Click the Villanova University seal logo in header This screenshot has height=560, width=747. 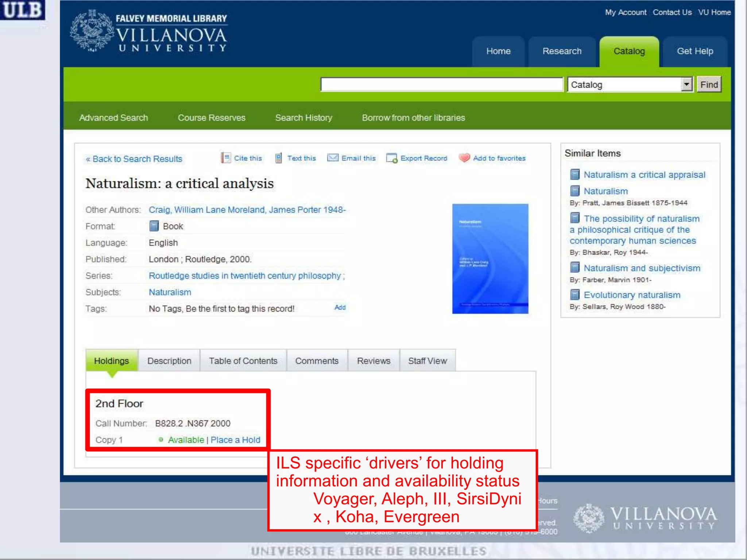coord(92,31)
